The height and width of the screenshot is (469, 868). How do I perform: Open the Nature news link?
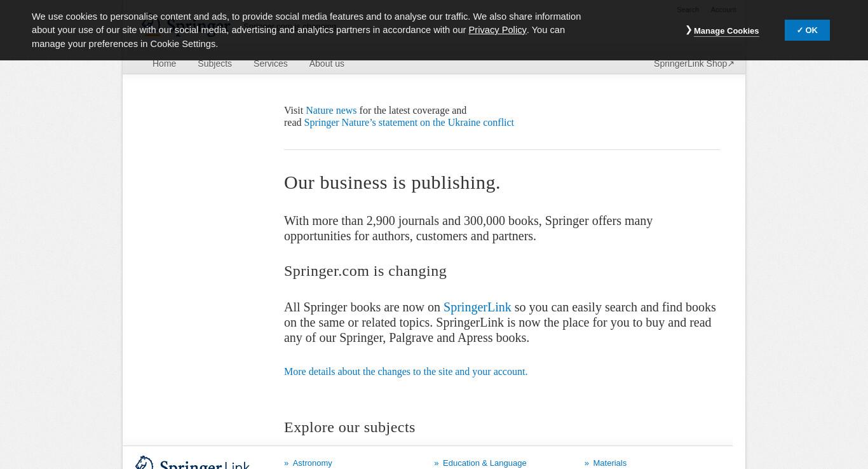[331, 110]
